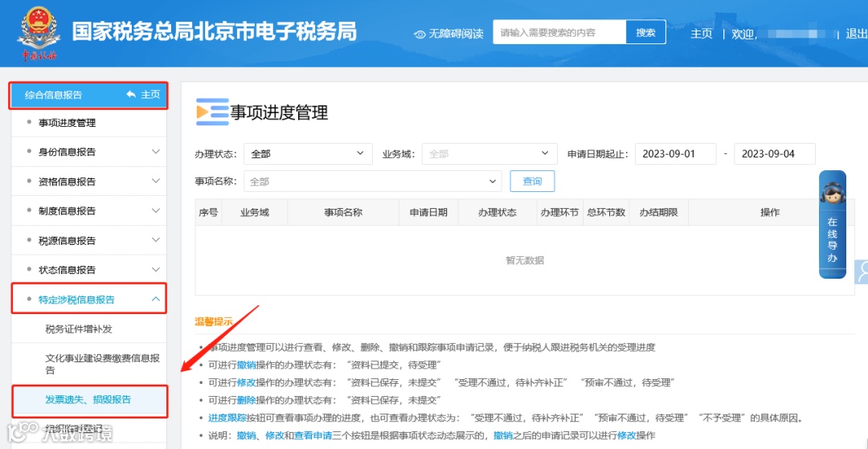
Task: Open 发票遗失、损毁报告 item
Action: coord(88,400)
